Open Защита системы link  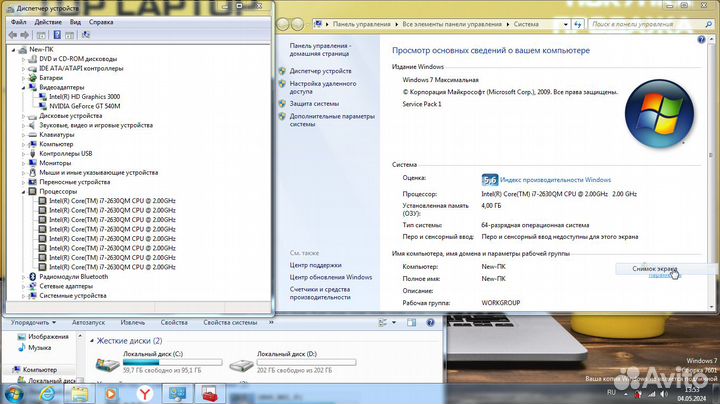[314, 104]
